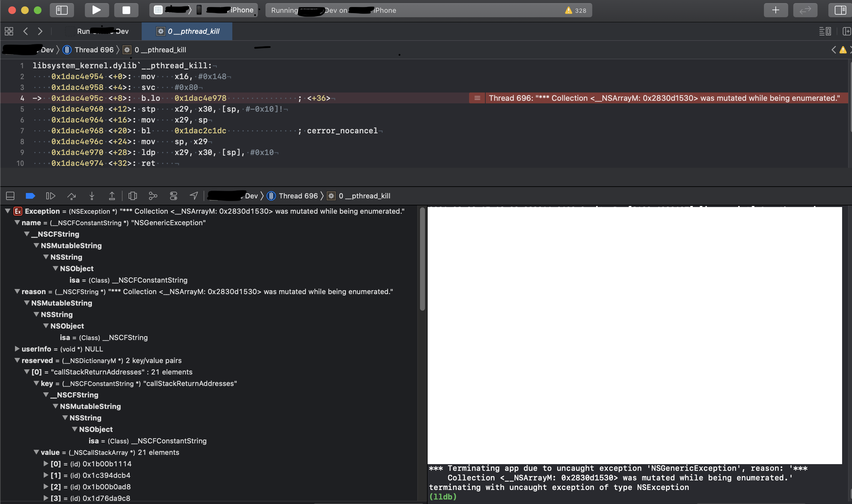The width and height of the screenshot is (852, 504).
Task: Click the annotation lines icon beside thread error
Action: pos(477,98)
